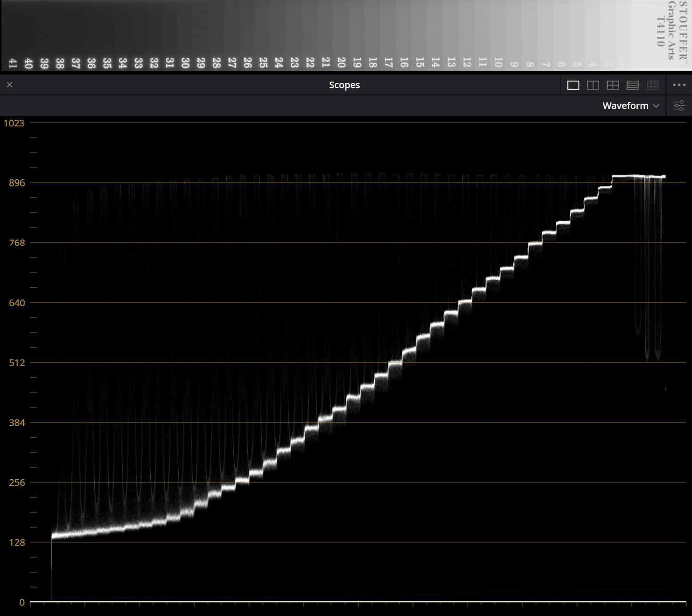Choose the nine-scope grid layout
The width and height of the screenshot is (692, 616).
[652, 85]
